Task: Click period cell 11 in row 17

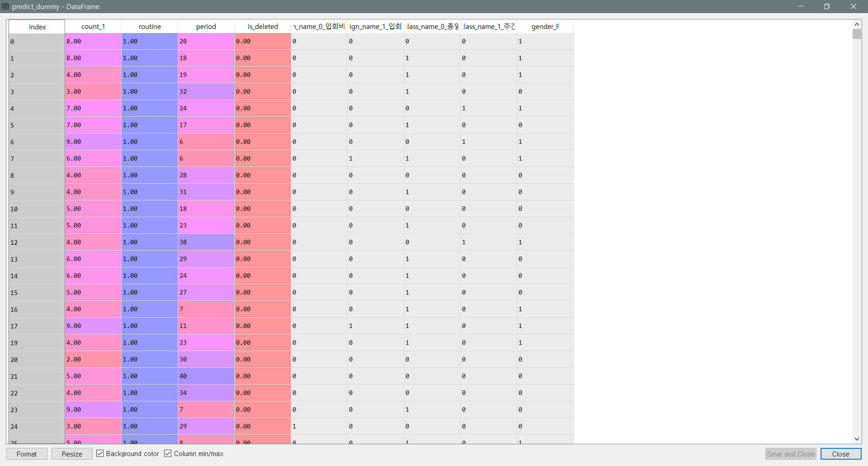Action: (x=206, y=326)
